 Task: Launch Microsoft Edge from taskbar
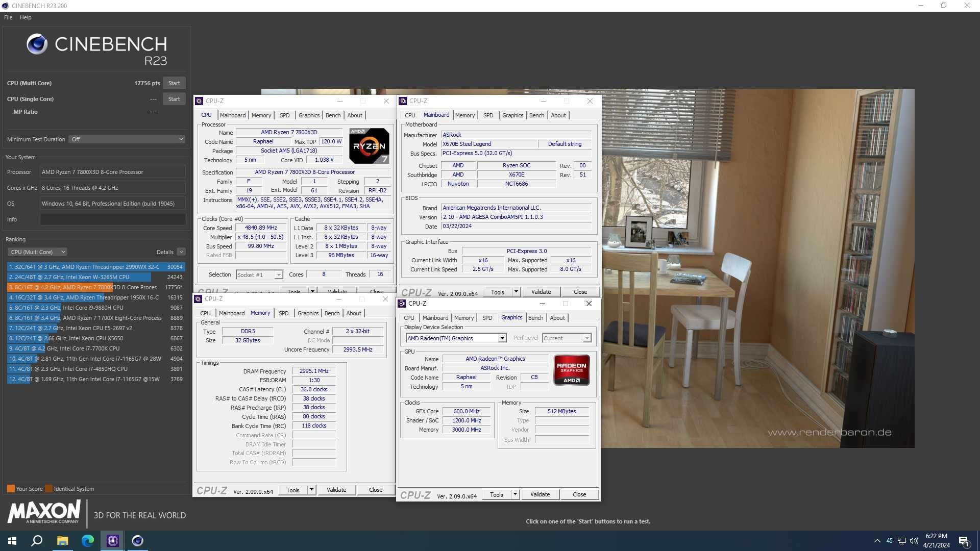[x=87, y=541]
